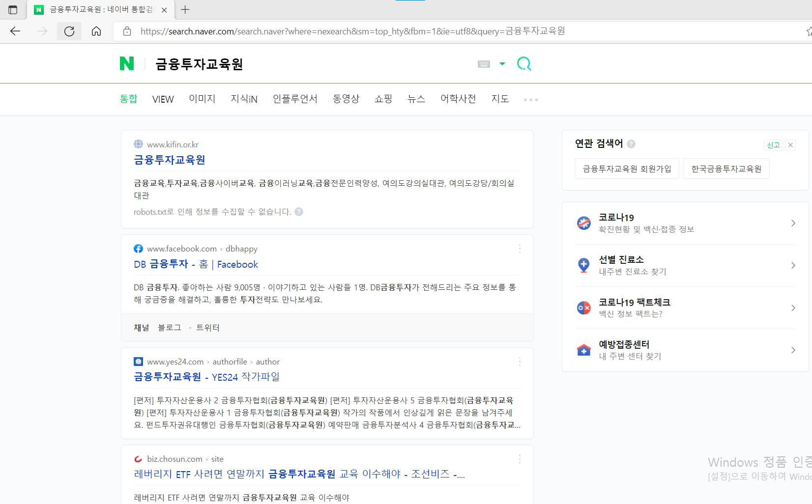Expand the 코로나19 팩트체크 row chevron
Image resolution: width=812 pixels, height=504 pixels.
(793, 308)
